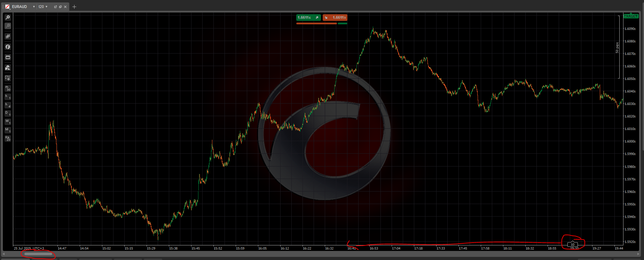This screenshot has height=260, width=644.
Task: Click the 1.5920 price axis label
Action: [x=630, y=242]
